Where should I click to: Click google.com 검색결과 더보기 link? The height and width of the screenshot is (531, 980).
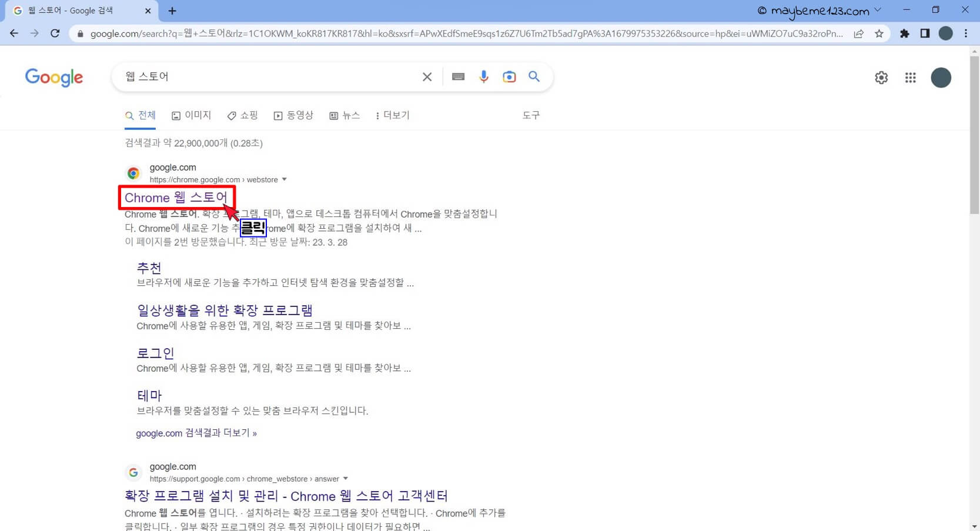click(x=196, y=433)
